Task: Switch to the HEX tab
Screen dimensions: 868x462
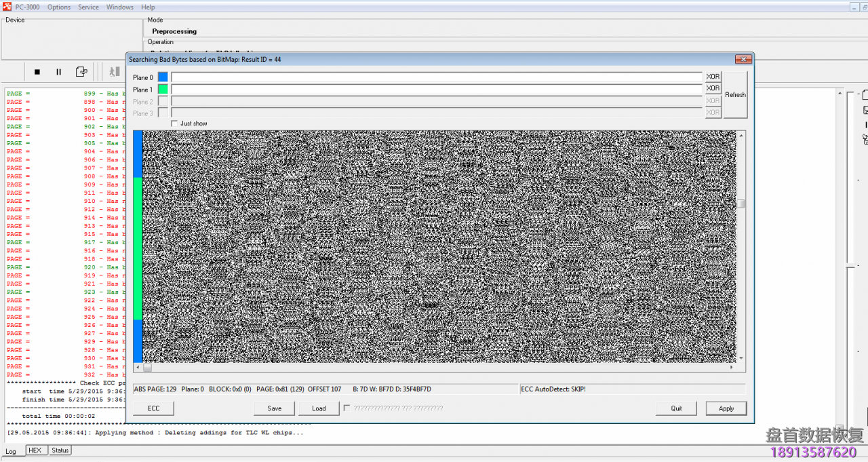Action: (35, 450)
